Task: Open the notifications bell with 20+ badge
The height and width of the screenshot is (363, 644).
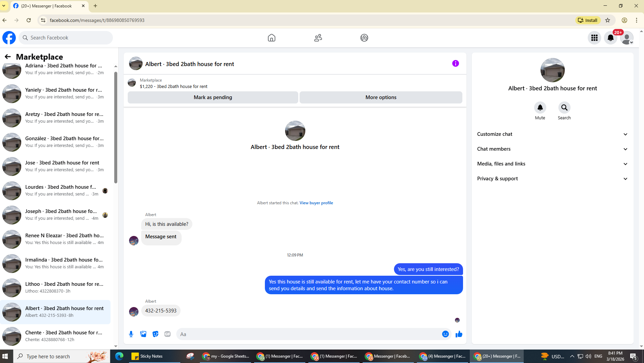Action: click(x=611, y=38)
